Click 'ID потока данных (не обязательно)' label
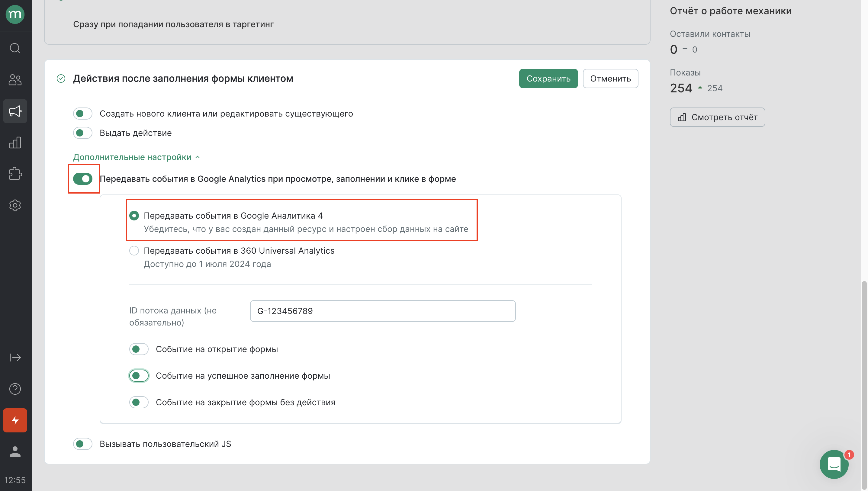 click(x=173, y=317)
